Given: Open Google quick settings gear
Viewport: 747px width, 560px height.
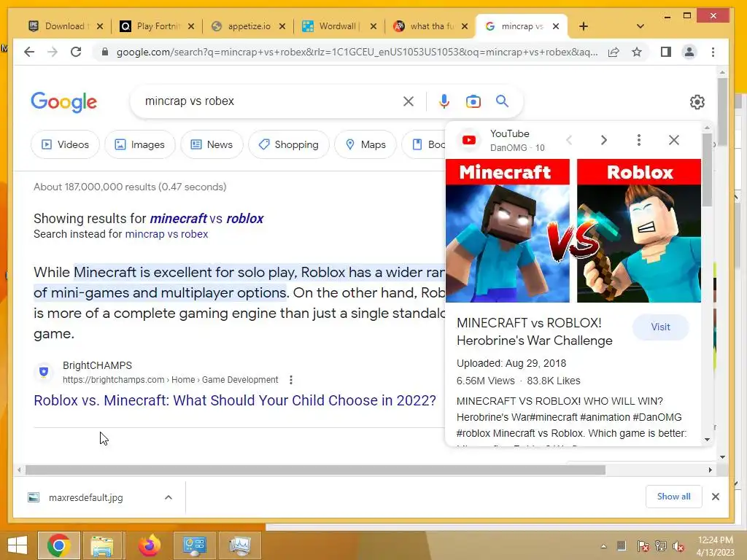Looking at the screenshot, I should tap(697, 102).
